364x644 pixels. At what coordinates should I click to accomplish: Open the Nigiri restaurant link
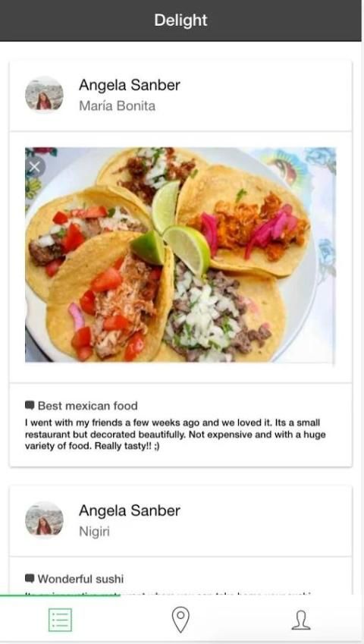(94, 532)
